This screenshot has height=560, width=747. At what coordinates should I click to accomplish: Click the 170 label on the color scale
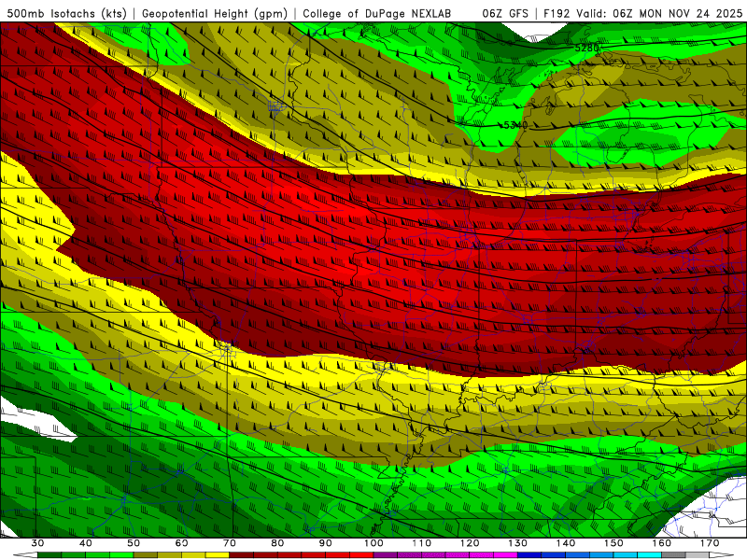[710, 543]
